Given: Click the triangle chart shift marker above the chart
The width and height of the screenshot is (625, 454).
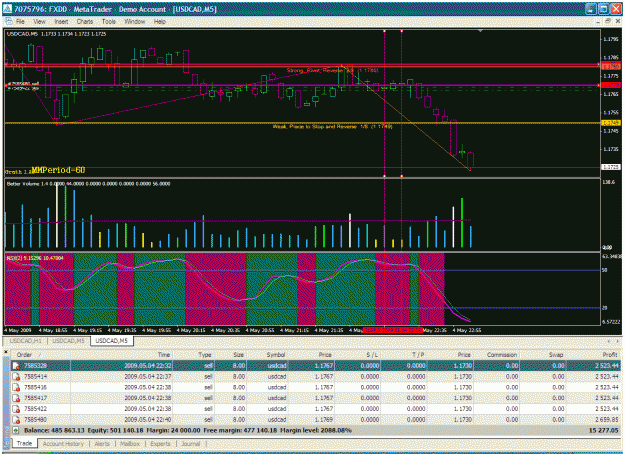Looking at the screenshot, I should (x=480, y=31).
